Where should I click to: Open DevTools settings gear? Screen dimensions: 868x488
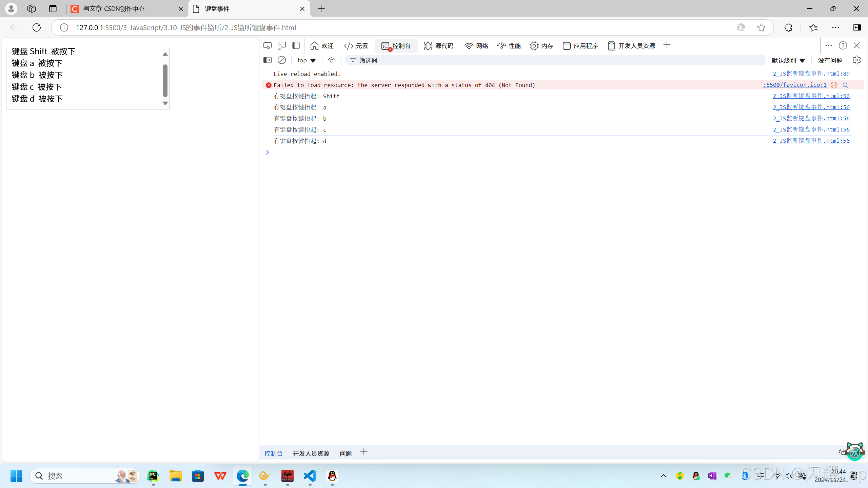click(857, 60)
